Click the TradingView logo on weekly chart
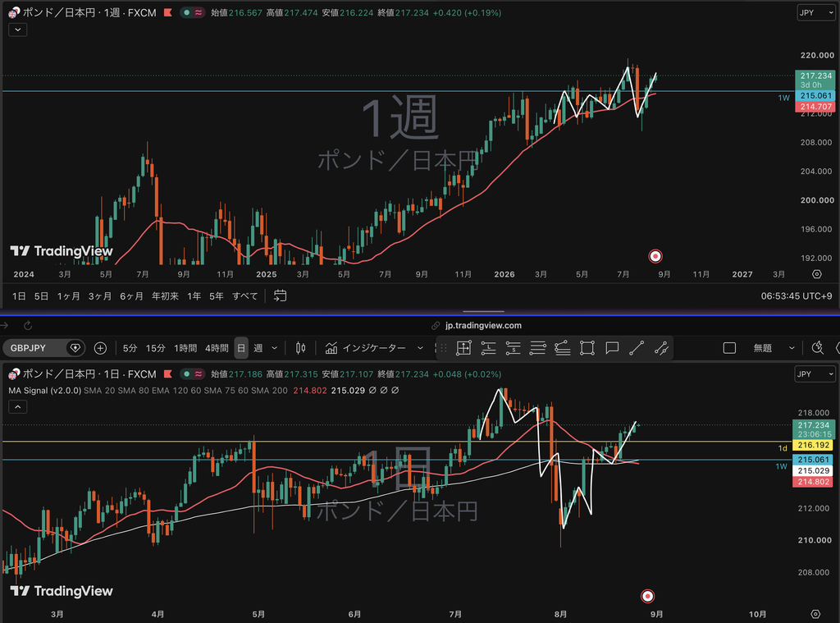Image resolution: width=840 pixels, height=623 pixels. pyautogui.click(x=62, y=251)
